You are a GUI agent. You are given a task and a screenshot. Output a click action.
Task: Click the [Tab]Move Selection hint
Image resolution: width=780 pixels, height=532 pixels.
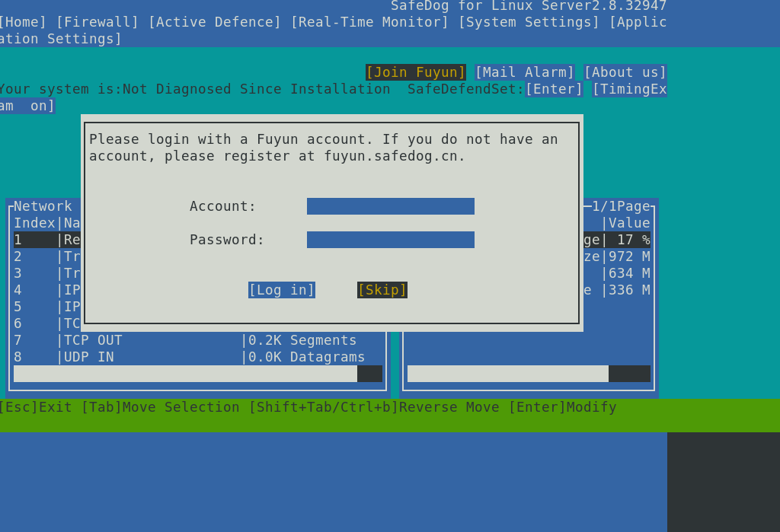coord(160,407)
